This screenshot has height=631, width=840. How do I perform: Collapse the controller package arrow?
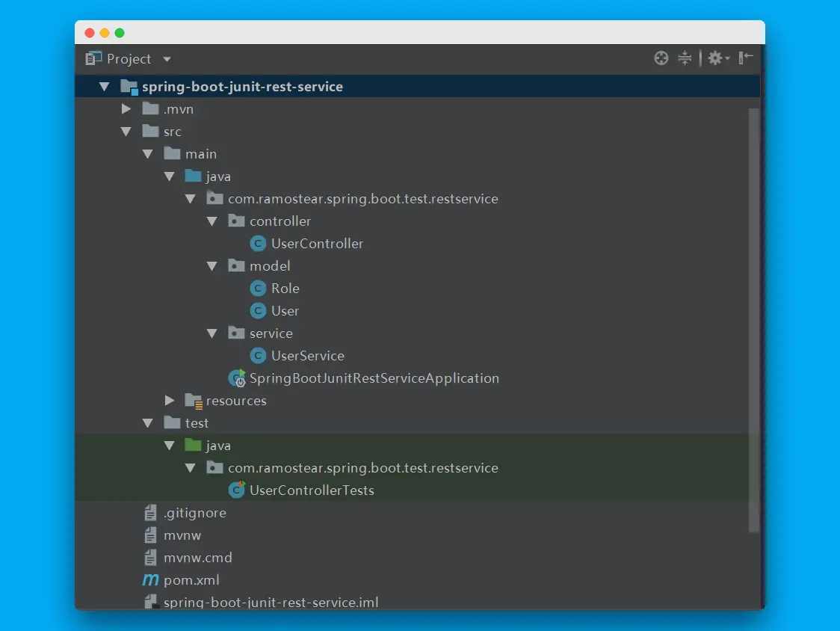tap(212, 221)
